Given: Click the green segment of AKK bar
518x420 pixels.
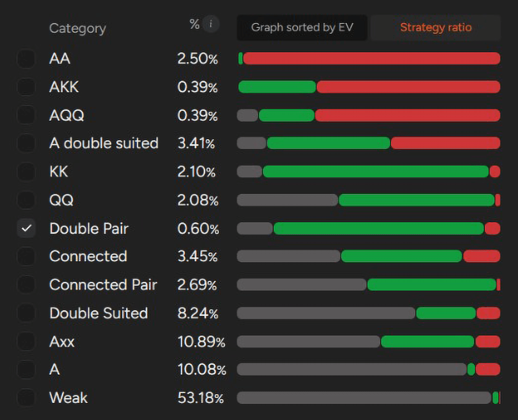Looking at the screenshot, I should tap(277, 87).
